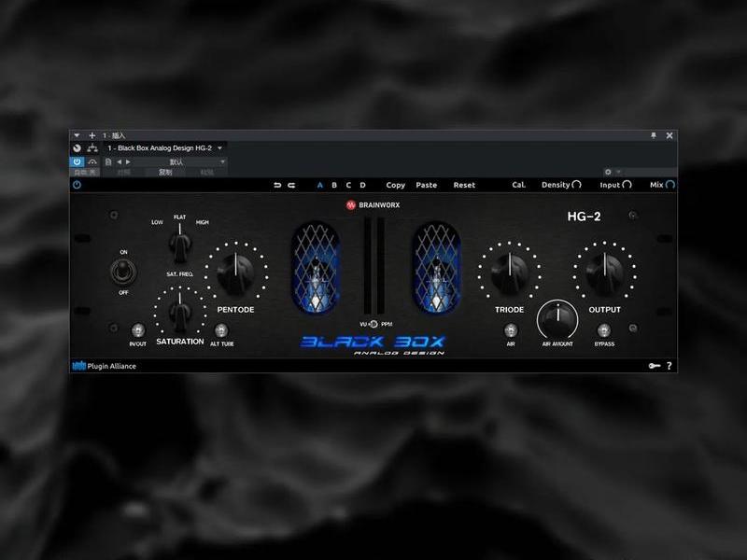747x560 pixels.
Task: Toggle the AIR button
Action: [511, 330]
